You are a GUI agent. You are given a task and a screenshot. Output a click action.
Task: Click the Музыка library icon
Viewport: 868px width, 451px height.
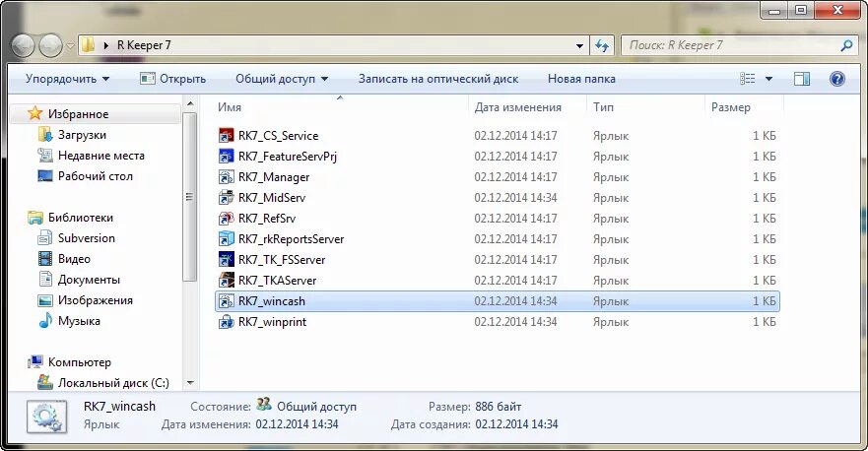tap(45, 321)
